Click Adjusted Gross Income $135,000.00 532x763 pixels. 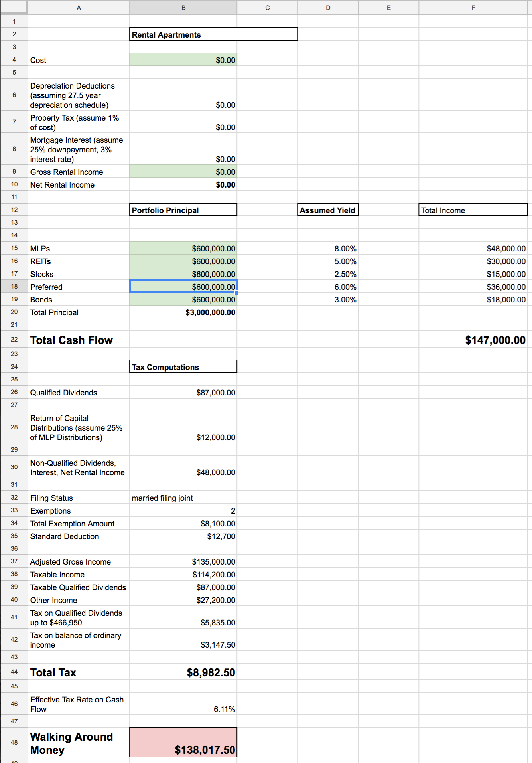tap(183, 561)
